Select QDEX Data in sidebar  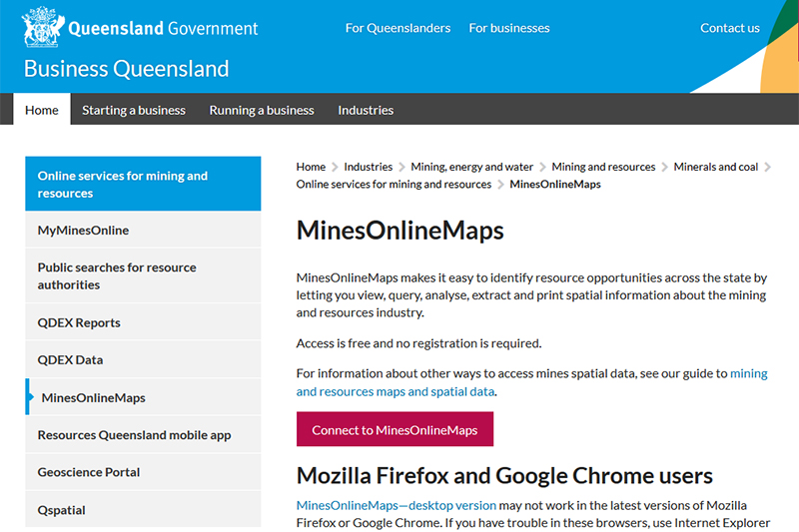70,359
